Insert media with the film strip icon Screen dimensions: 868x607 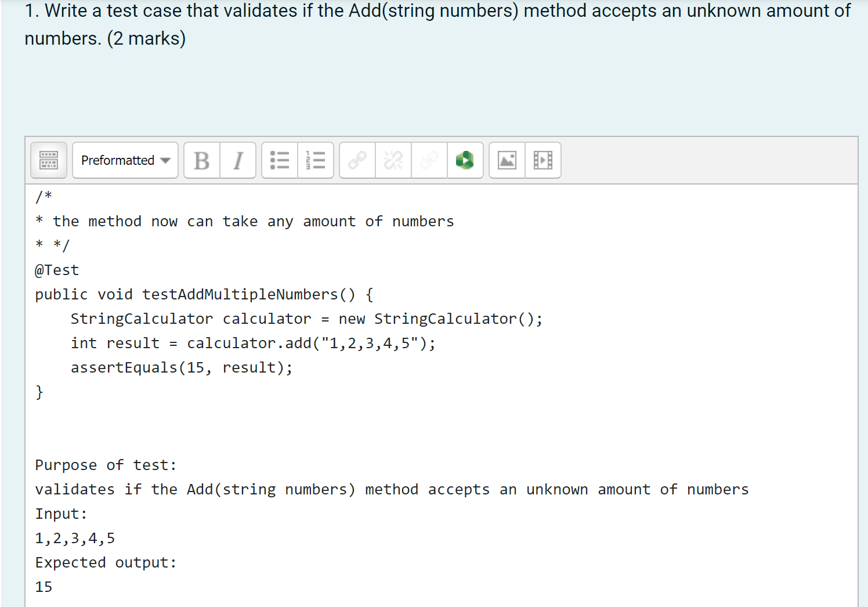tap(543, 160)
